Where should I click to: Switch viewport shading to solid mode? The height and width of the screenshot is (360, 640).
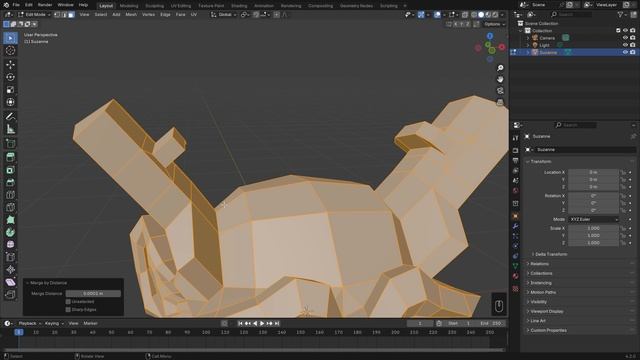(x=481, y=15)
